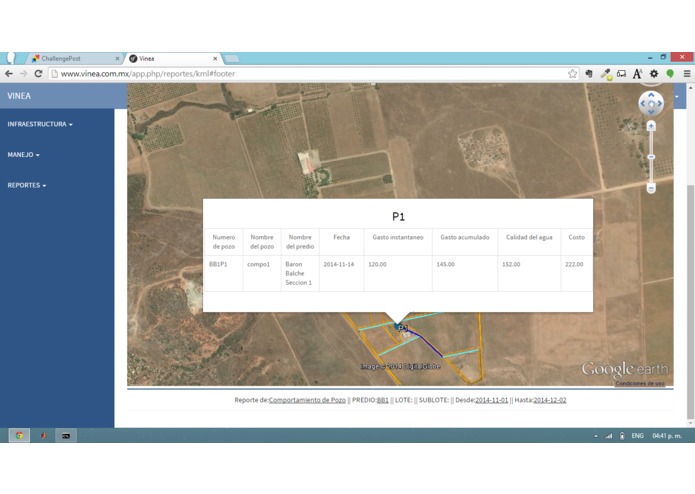Expand the MANEJO menu
695x494 pixels.
pyautogui.click(x=23, y=155)
